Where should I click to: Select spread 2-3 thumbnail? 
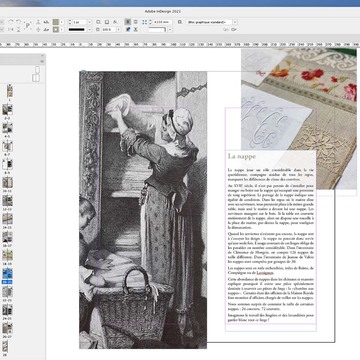7,109
